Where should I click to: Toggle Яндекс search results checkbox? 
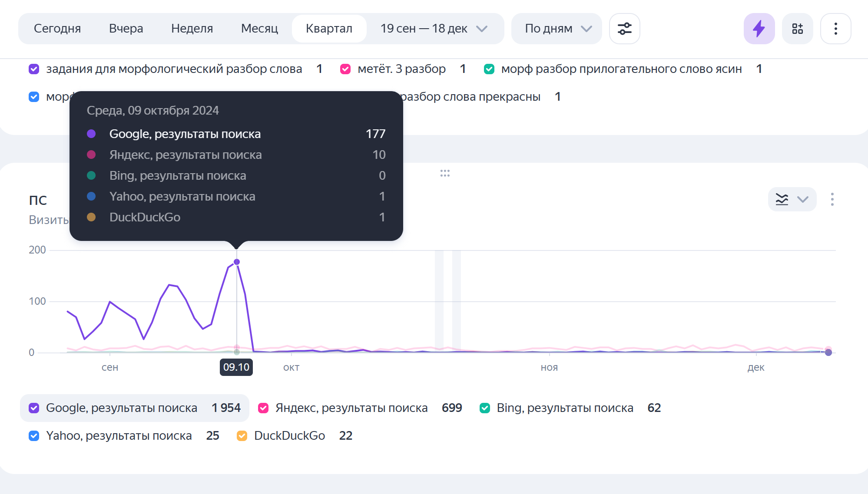(263, 408)
